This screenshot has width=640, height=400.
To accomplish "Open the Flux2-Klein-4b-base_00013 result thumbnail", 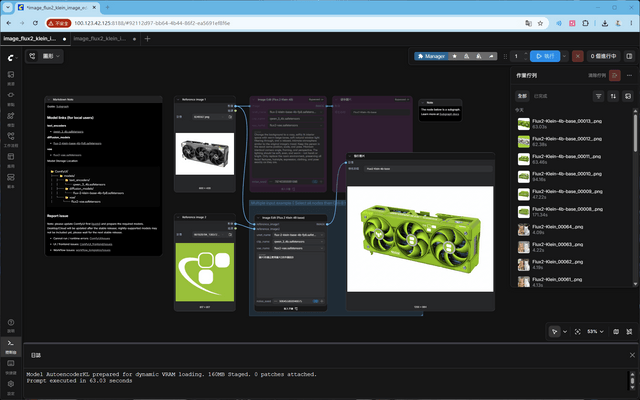I will (524, 124).
